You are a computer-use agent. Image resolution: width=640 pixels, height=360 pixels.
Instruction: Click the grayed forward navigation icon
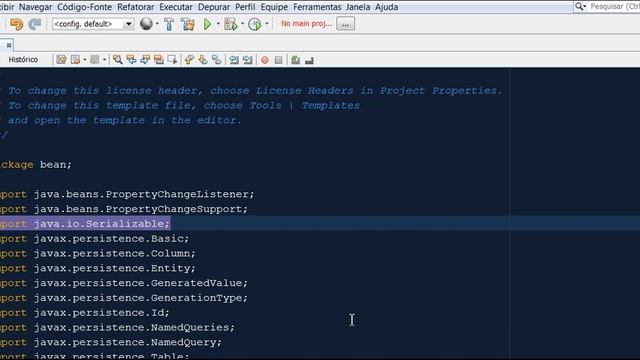(x=95, y=60)
